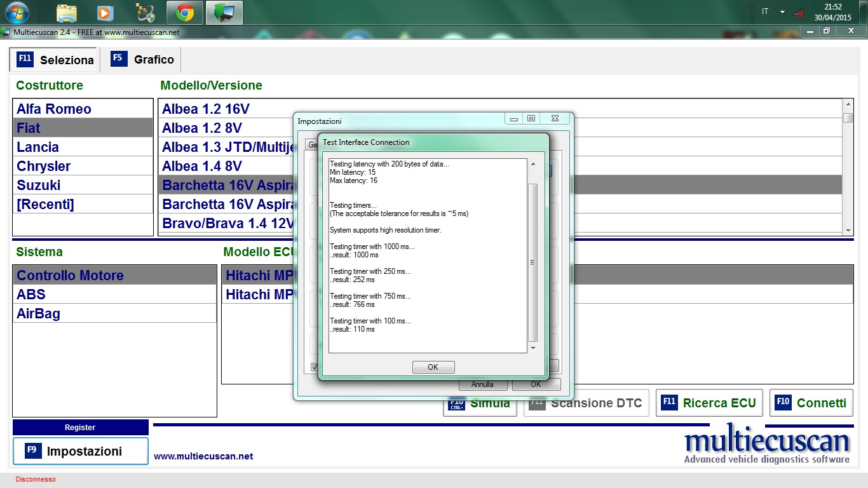This screenshot has height=488, width=868.
Task: Click Annulla in the Impostazioni dialog
Action: 483,384
